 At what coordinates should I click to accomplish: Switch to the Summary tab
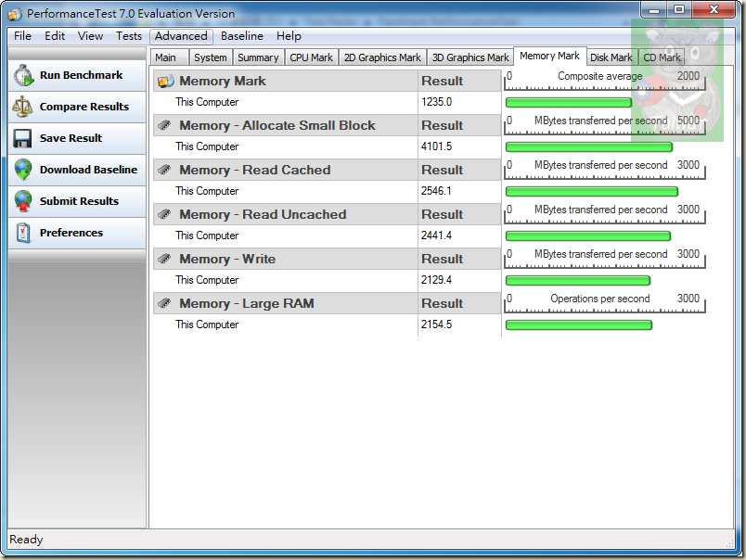tap(258, 57)
